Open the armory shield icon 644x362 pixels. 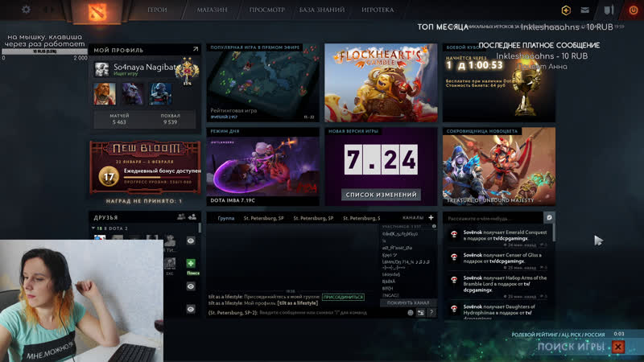tap(609, 10)
